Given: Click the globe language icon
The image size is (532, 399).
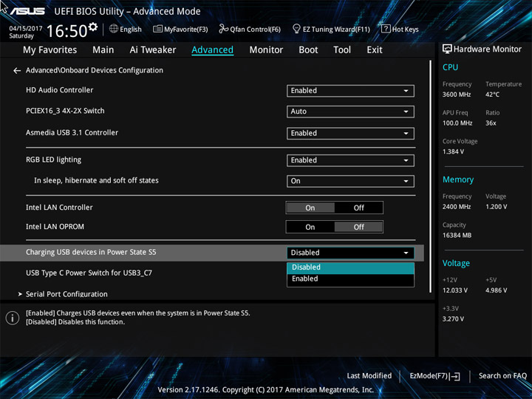Looking at the screenshot, I should (x=114, y=29).
